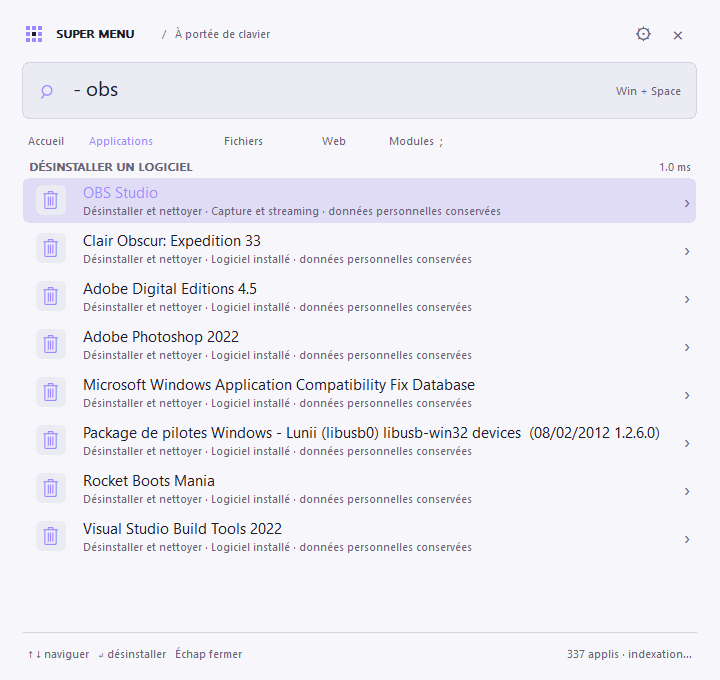The width and height of the screenshot is (720, 680).
Task: Select 'Microsoft Windows Application Compatibility Fix Database' title
Action: coord(279,385)
